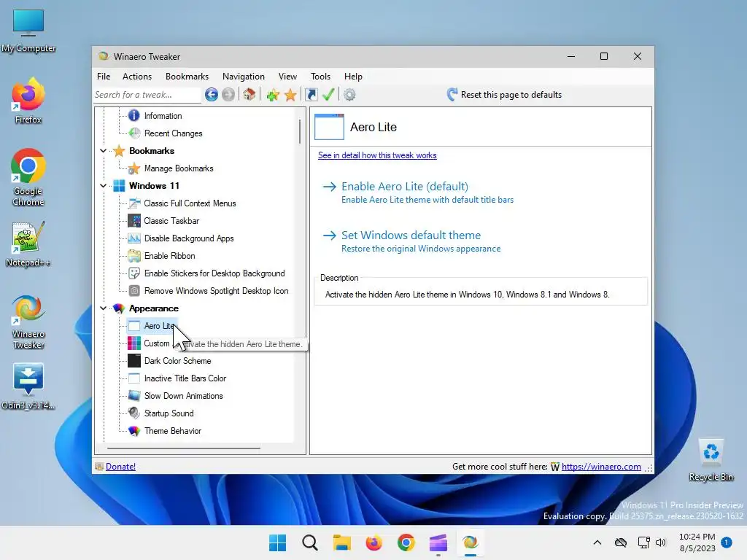
Task: Collapse the Bookmarks tree section
Action: tap(103, 150)
